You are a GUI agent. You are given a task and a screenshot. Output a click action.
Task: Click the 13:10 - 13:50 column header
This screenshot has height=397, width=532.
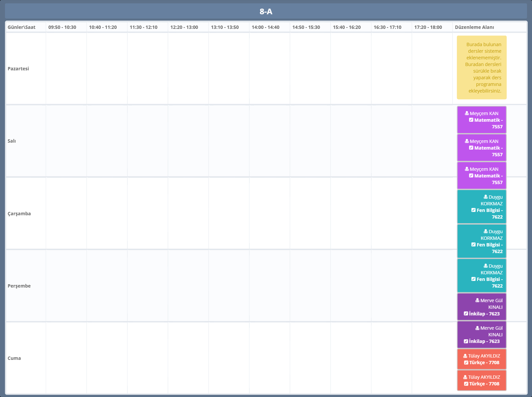click(225, 27)
